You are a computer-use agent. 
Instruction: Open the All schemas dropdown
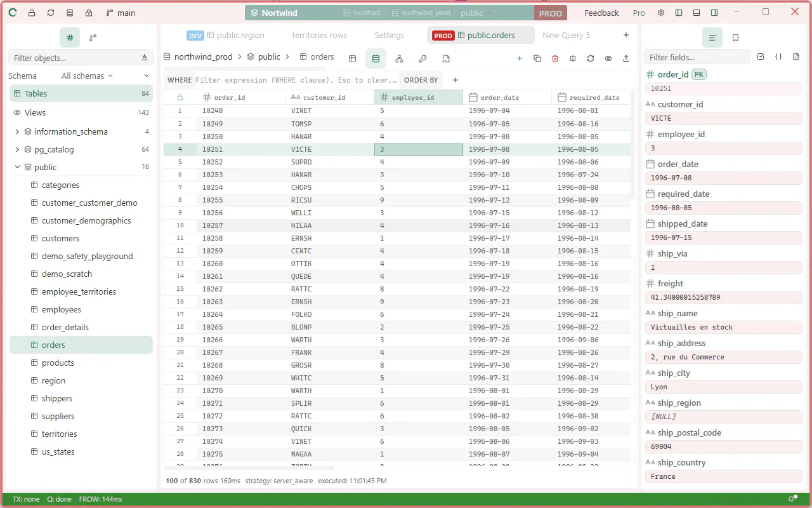click(87, 76)
